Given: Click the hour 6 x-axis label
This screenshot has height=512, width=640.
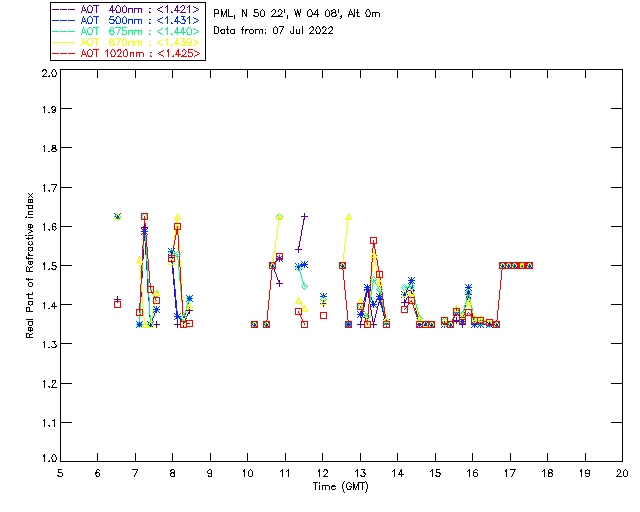Looking at the screenshot, I should click(x=98, y=473).
